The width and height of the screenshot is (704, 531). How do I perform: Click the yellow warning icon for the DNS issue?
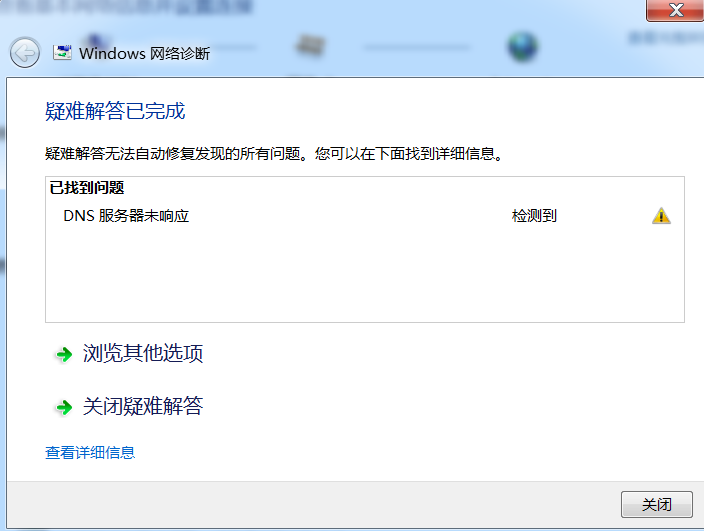(x=661, y=216)
